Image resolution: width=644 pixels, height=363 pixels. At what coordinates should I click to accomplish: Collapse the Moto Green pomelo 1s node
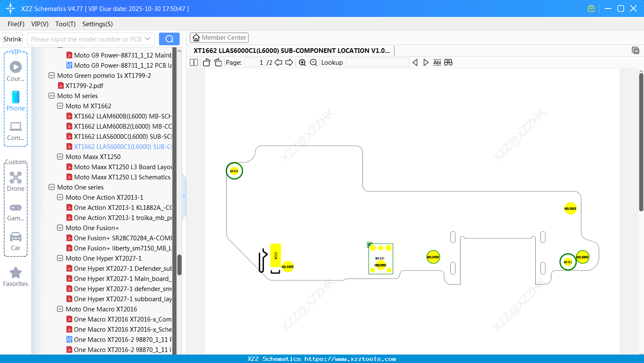(52, 75)
